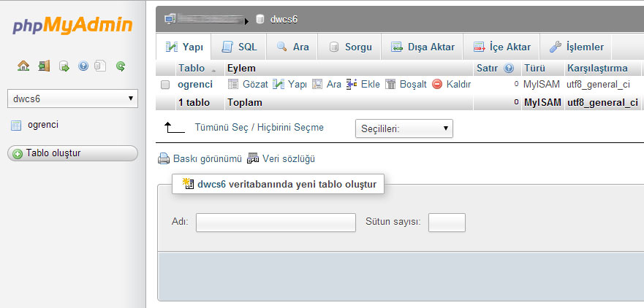The width and height of the screenshot is (644, 308).
Task: Open the SQL tab
Action: coord(239,47)
